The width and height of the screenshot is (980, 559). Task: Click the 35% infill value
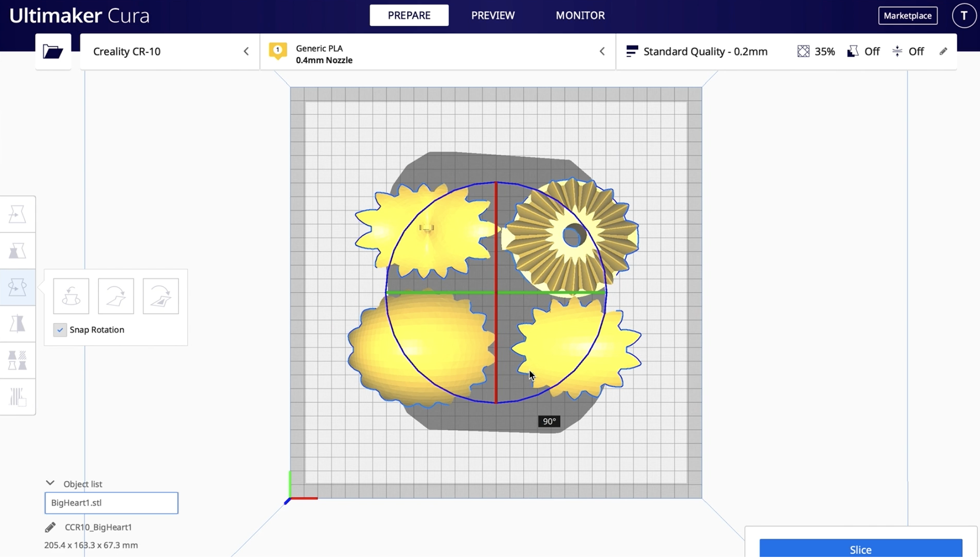coord(825,51)
